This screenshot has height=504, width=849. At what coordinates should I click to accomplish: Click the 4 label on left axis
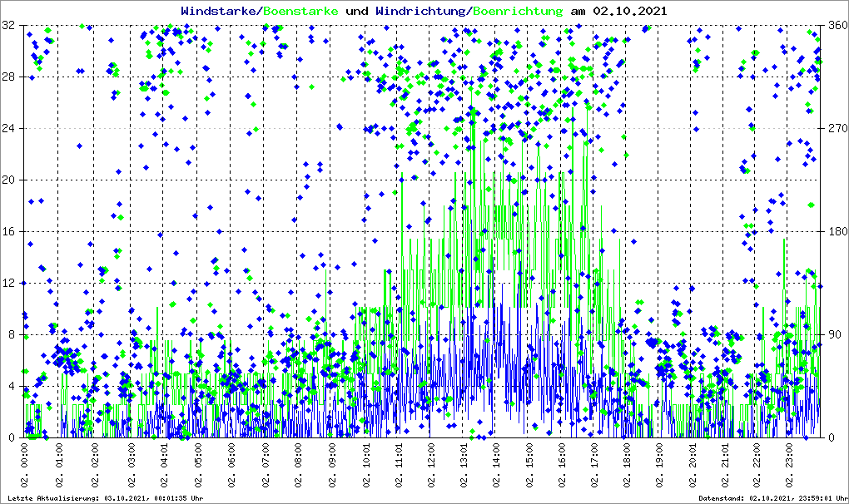[12, 387]
